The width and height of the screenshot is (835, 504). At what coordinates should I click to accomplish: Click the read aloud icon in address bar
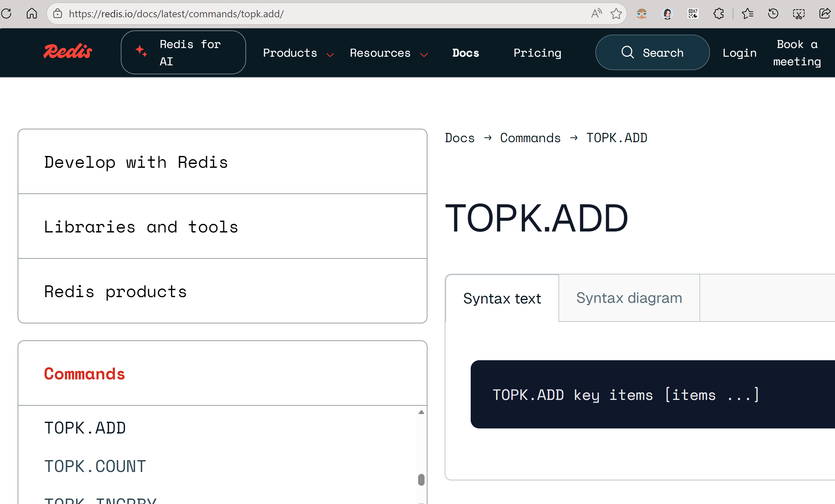[x=596, y=13]
